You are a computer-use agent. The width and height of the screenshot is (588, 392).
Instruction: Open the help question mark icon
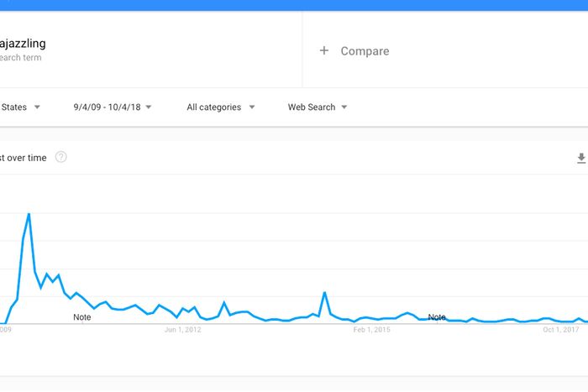click(60, 157)
